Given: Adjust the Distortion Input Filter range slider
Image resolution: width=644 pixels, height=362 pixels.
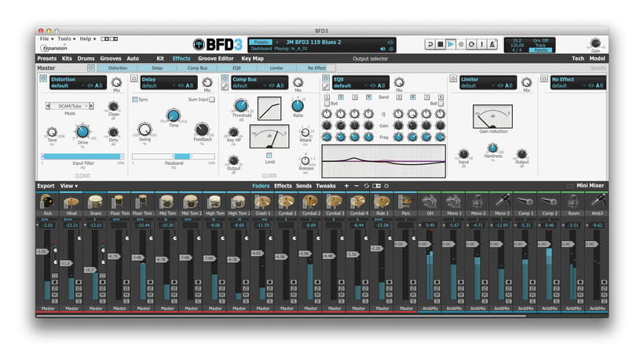Looking at the screenshot, I should pyautogui.click(x=82, y=156).
